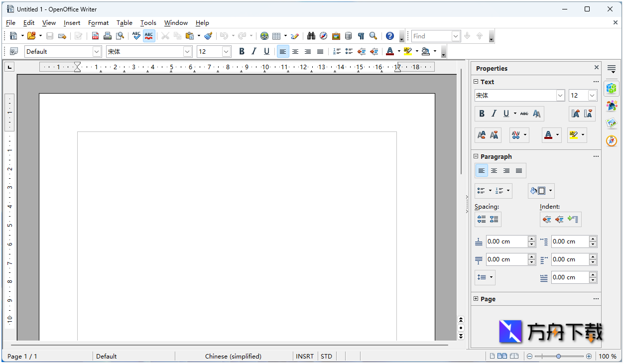The image size is (624, 364).
Task: Collapse the Paragraph section in sidebar
Action: (476, 156)
